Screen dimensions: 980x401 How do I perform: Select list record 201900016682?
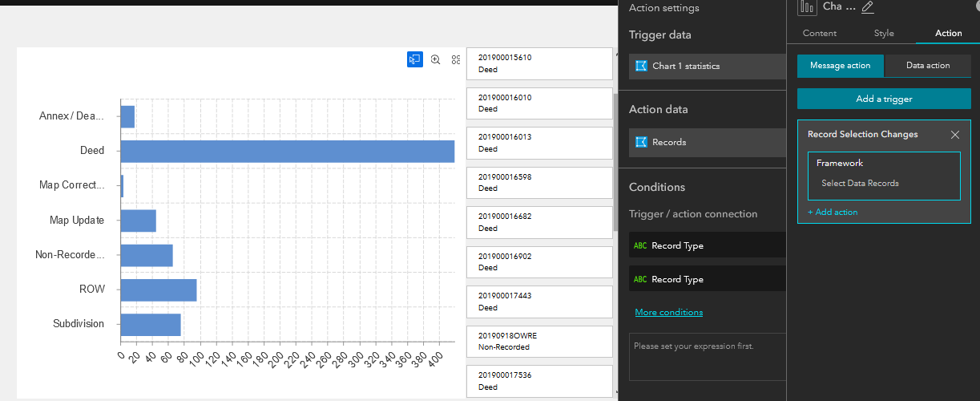pyautogui.click(x=539, y=222)
